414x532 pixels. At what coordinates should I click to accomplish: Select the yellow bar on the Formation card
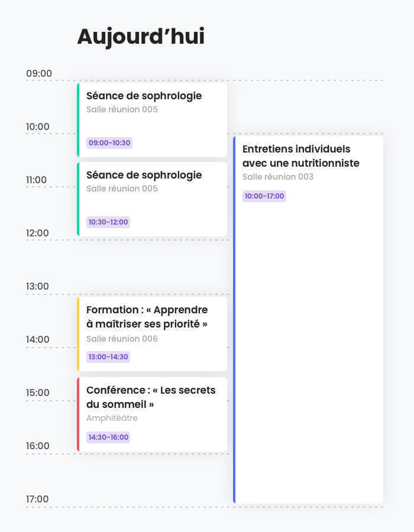point(77,333)
